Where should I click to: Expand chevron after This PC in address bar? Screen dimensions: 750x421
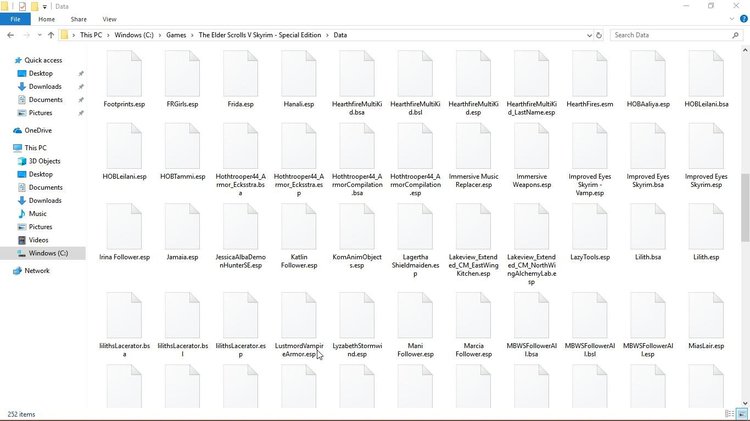108,35
